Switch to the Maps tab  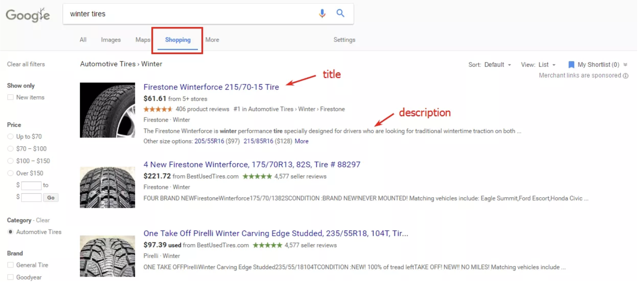tap(143, 40)
